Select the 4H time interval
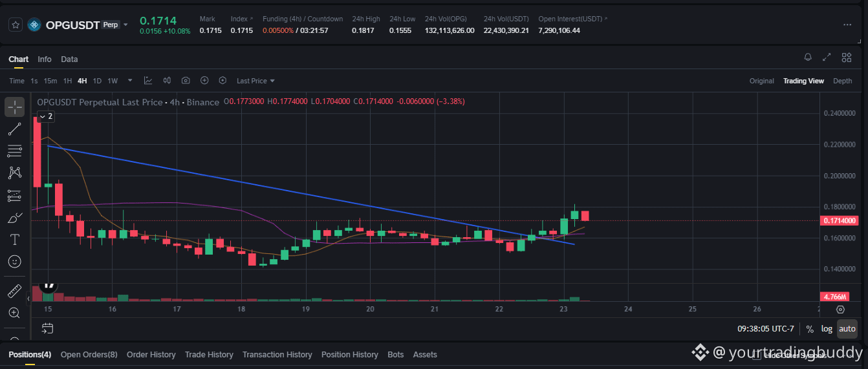Screen dimensions: 868x369 (82, 81)
